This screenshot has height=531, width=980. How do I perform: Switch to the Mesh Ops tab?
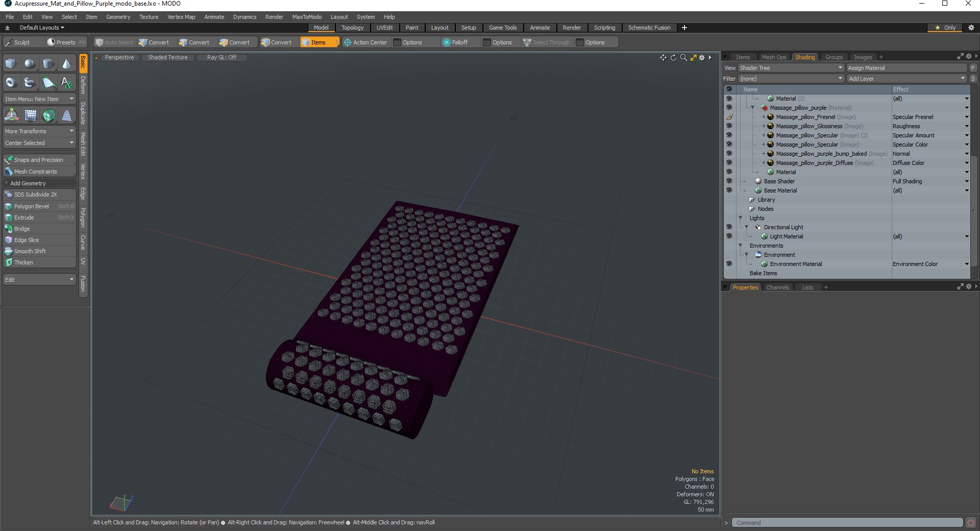tap(774, 57)
